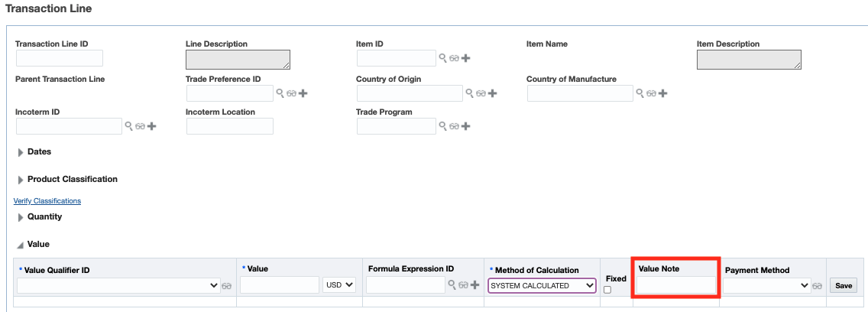Image resolution: width=868 pixels, height=312 pixels.
Task: Click the Save button
Action: (x=844, y=285)
